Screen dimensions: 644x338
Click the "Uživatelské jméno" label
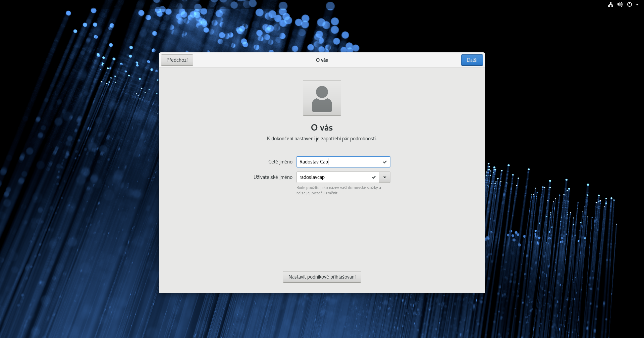point(273,177)
